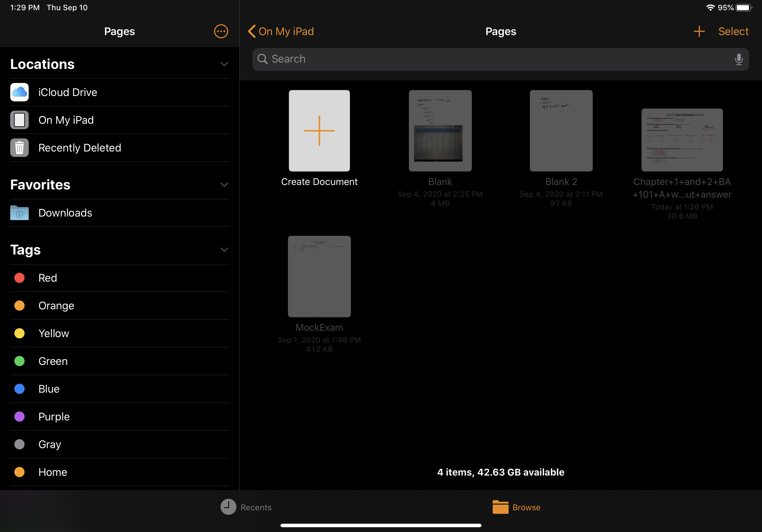Collapse the Locations section
The width and height of the screenshot is (762, 532).
point(224,64)
